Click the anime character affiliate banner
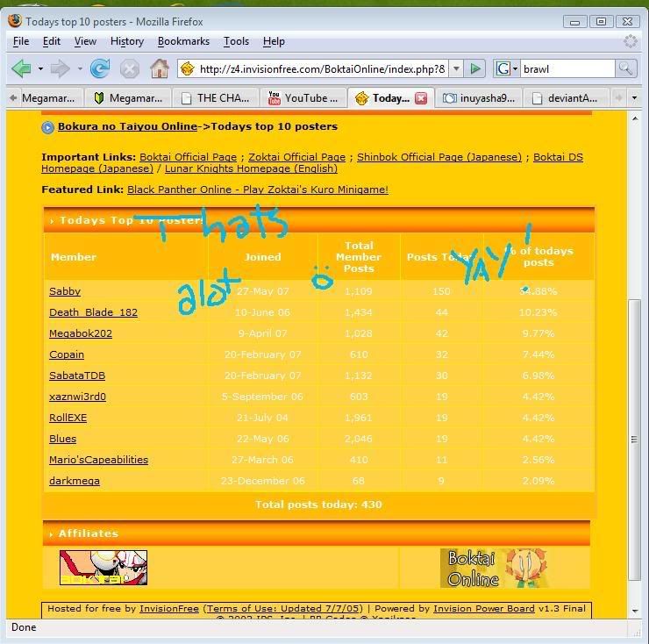Image resolution: width=649 pixels, height=644 pixels. click(103, 568)
